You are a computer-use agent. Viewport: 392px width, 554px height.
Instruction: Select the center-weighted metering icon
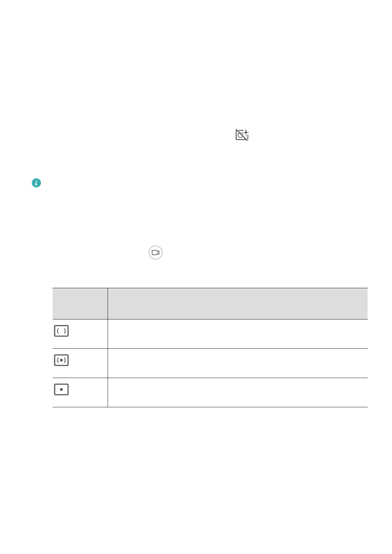click(x=61, y=360)
